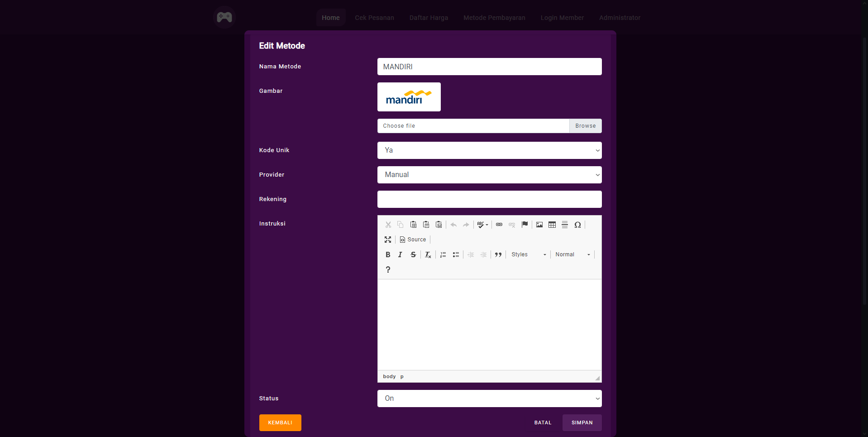Viewport: 868px width, 437px height.
Task: Open the Styles dropdown
Action: pyautogui.click(x=529, y=255)
